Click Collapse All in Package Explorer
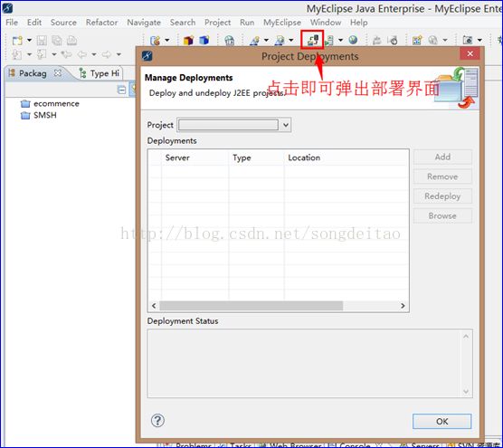503x448 pixels. [121, 90]
